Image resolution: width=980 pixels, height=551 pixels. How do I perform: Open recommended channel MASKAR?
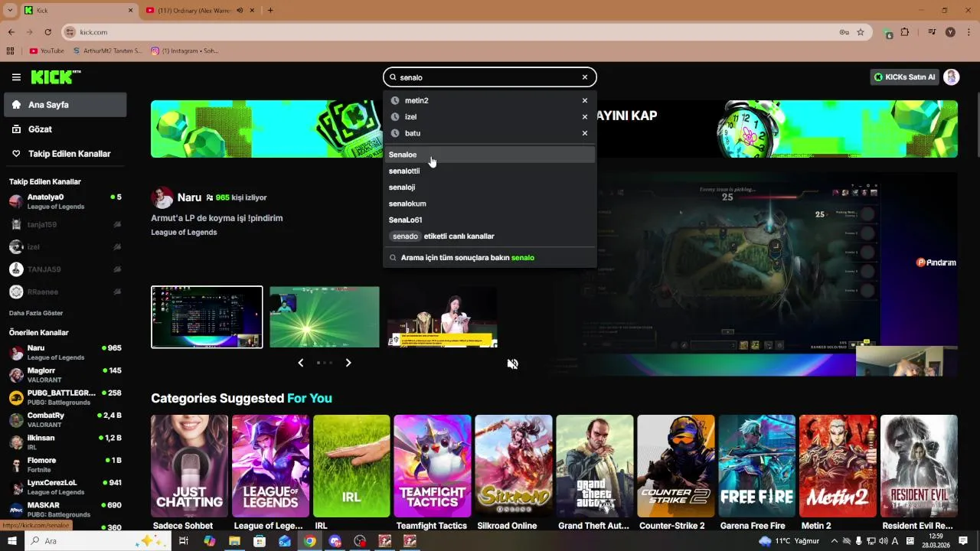coord(65,510)
